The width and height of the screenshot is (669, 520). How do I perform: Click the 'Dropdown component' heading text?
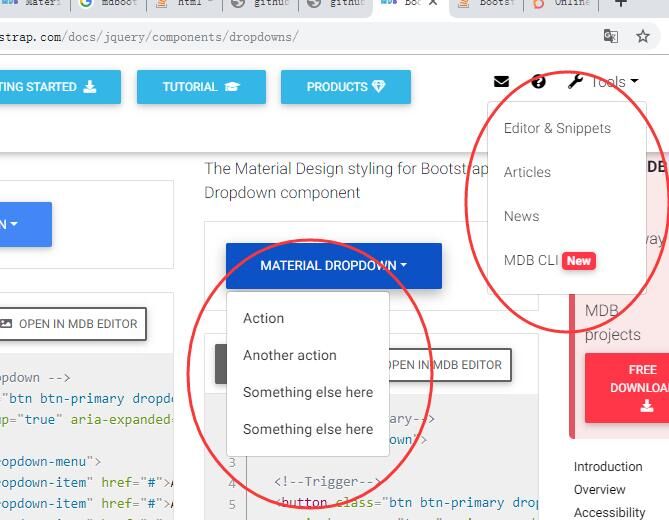pos(282,193)
